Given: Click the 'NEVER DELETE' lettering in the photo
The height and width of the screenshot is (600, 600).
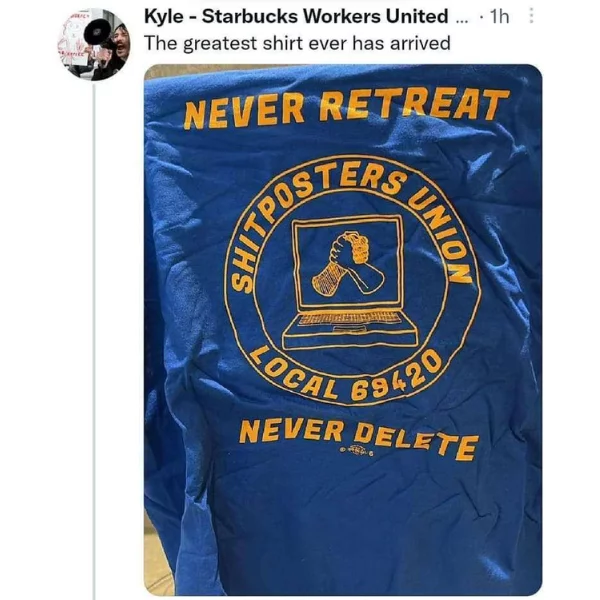Looking at the screenshot, I should click(x=359, y=439).
